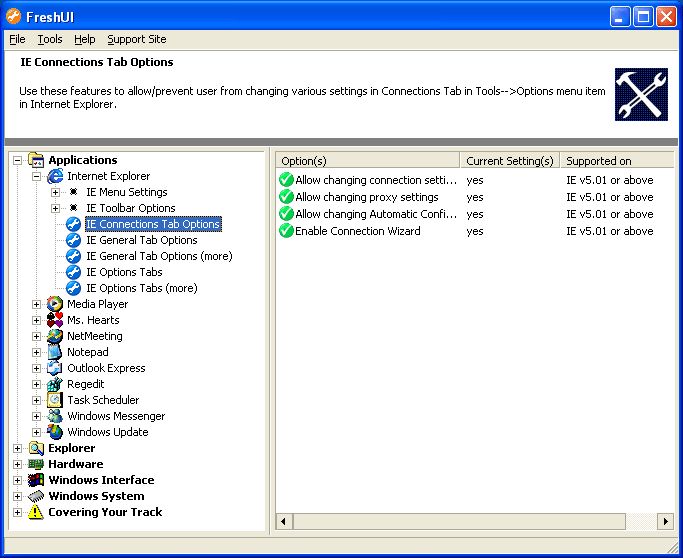Screen dimensions: 683x558
Task: Click the Internet Explorer 'e' icon
Action: pos(55,176)
